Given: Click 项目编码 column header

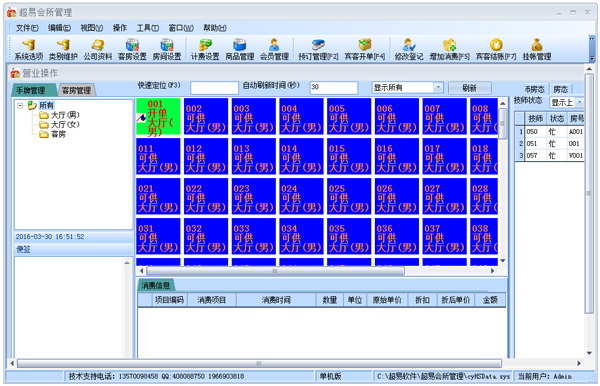Looking at the screenshot, I should point(169,300).
